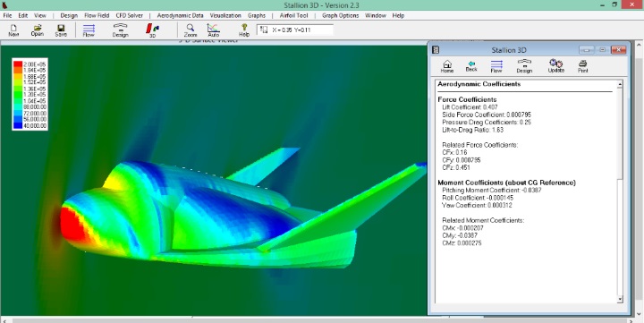644x323 pixels.
Task: Click Home icon in Stallion 3D panel
Action: pos(447,66)
